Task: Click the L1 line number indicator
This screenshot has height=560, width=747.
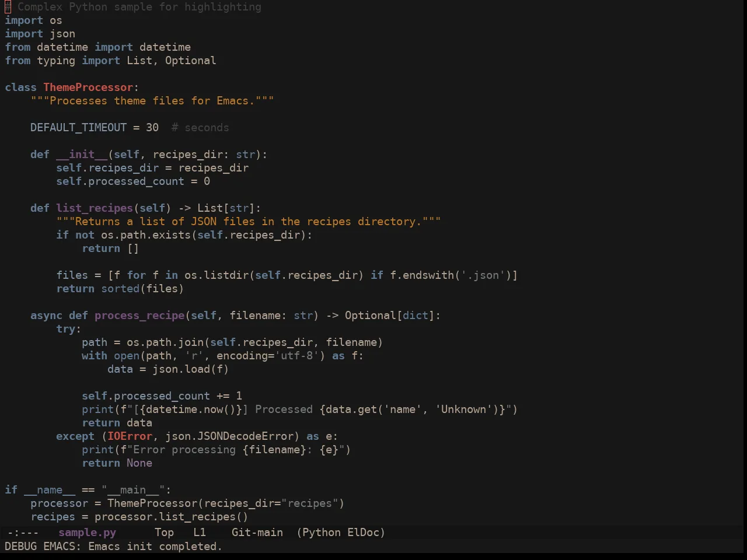Action: 200,533
